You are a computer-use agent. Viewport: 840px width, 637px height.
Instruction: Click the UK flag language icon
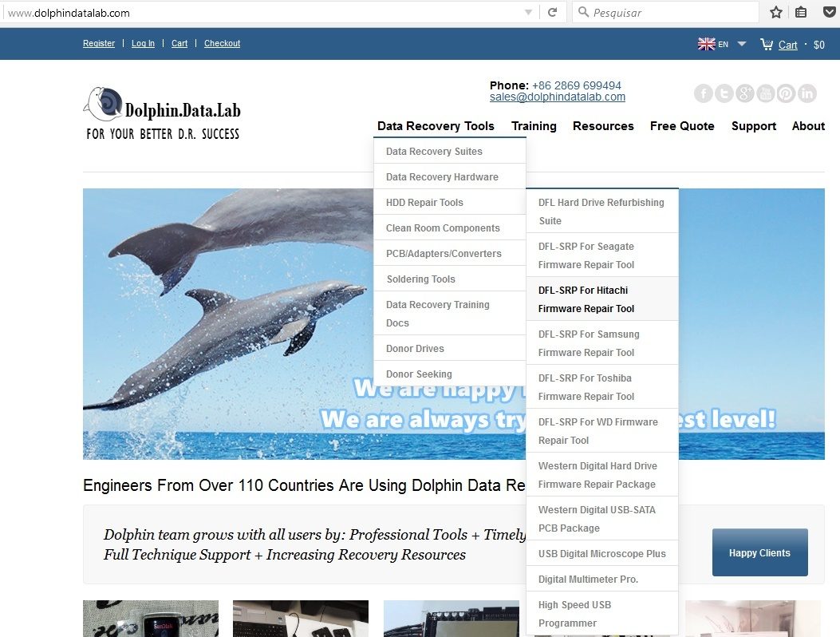[707, 44]
